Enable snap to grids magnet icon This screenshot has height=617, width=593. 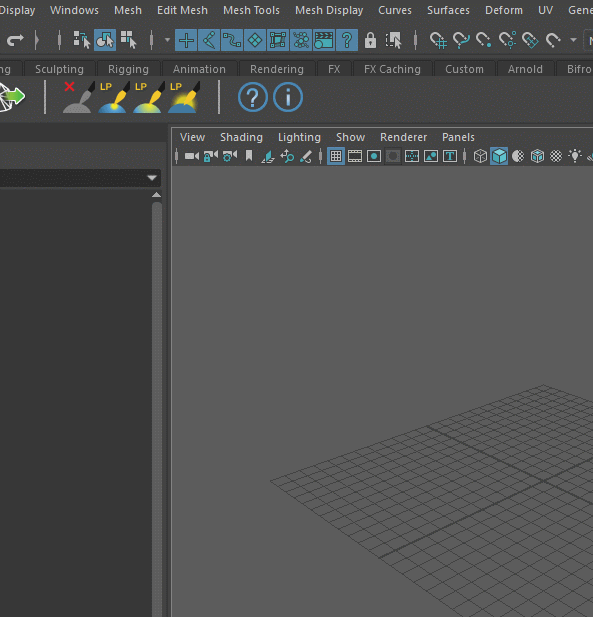[438, 40]
